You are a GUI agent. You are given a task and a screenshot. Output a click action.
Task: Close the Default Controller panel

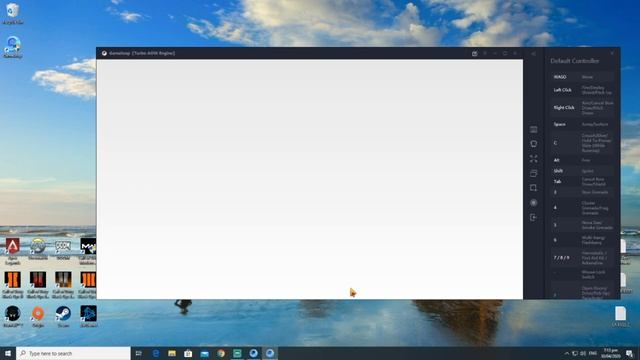point(612,53)
